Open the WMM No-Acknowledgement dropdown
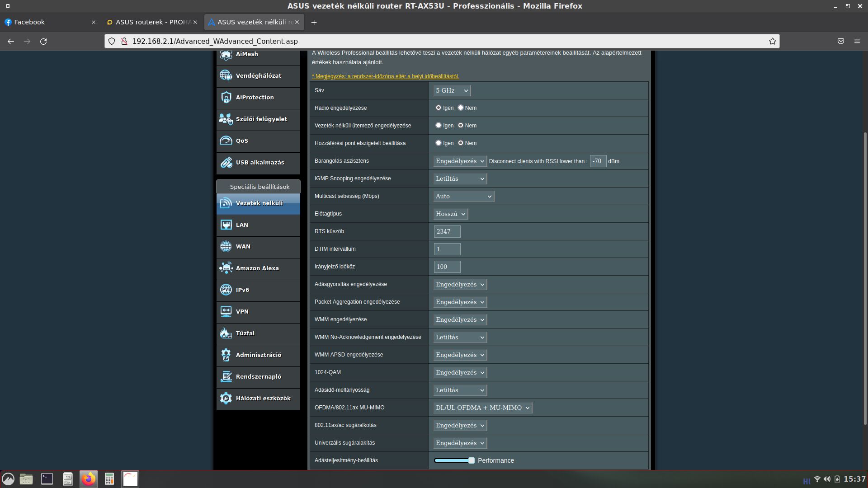This screenshot has width=868, height=488. click(x=460, y=337)
